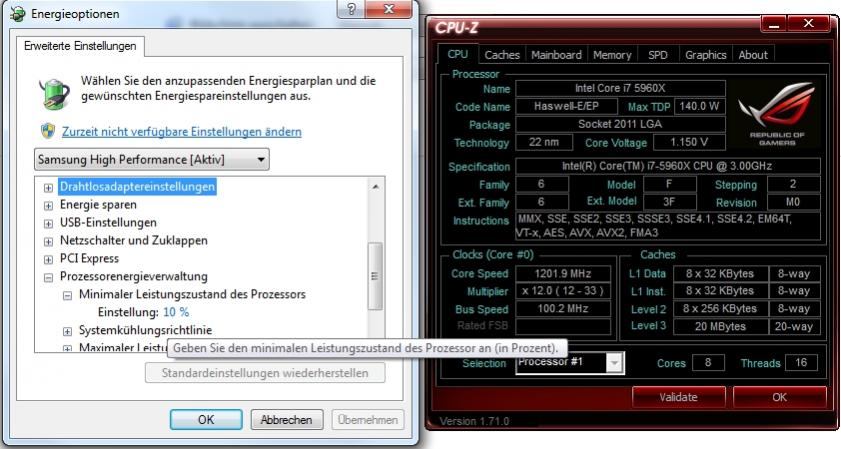Click the Instructions field listing MMX, SSE
This screenshot has height=449, width=841.
click(x=668, y=226)
